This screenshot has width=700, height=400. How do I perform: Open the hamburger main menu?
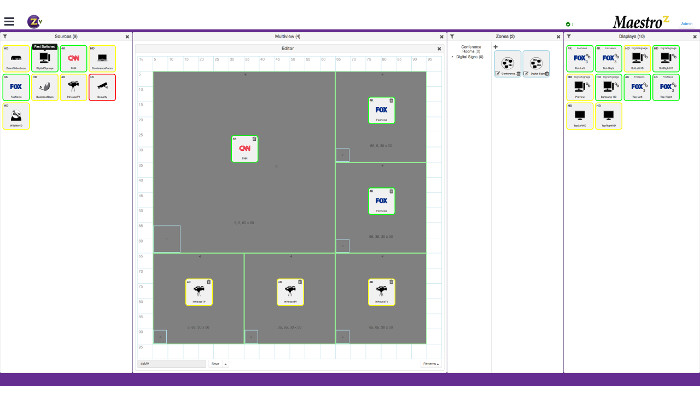[x=9, y=21]
